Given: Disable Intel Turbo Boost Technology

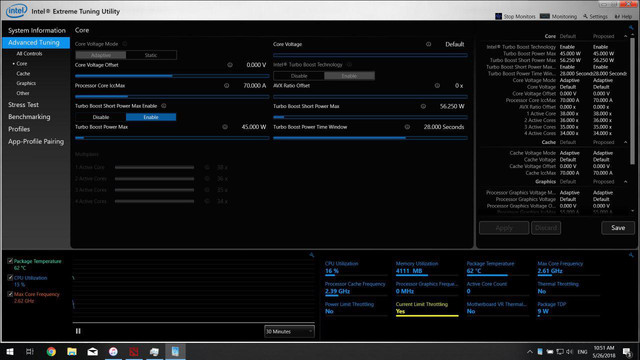Looking at the screenshot, I should tap(299, 76).
